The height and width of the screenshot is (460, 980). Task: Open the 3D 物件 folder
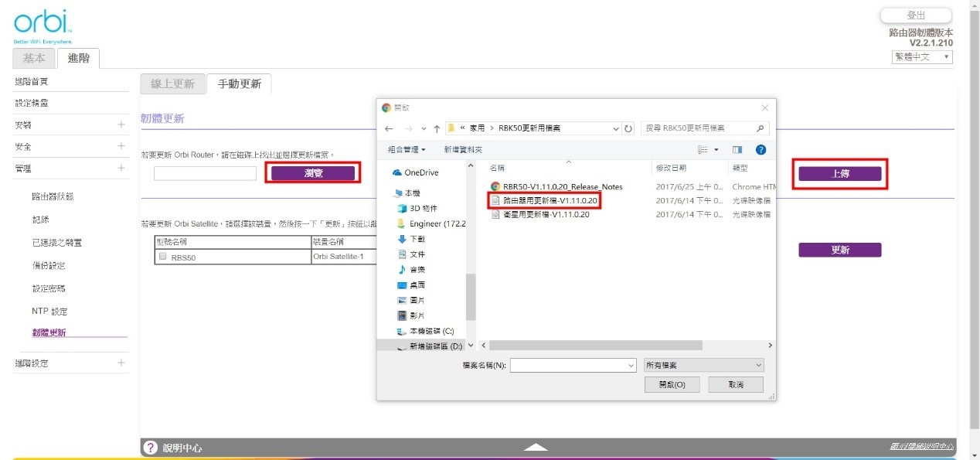click(417, 208)
